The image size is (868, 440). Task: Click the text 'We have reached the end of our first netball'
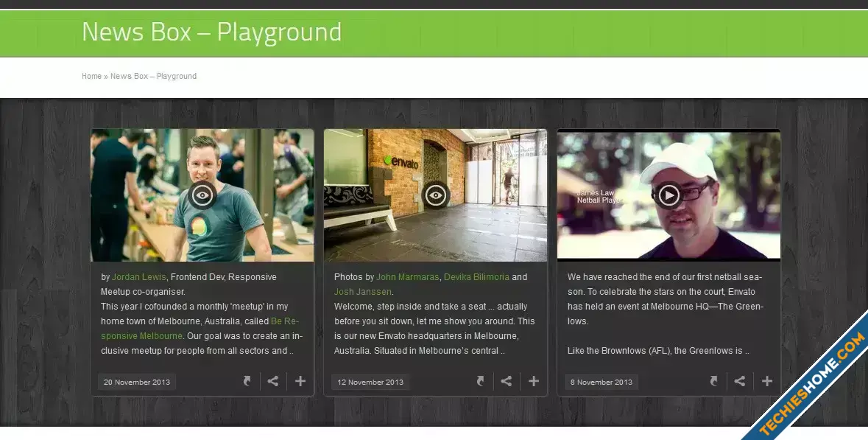coord(653,277)
